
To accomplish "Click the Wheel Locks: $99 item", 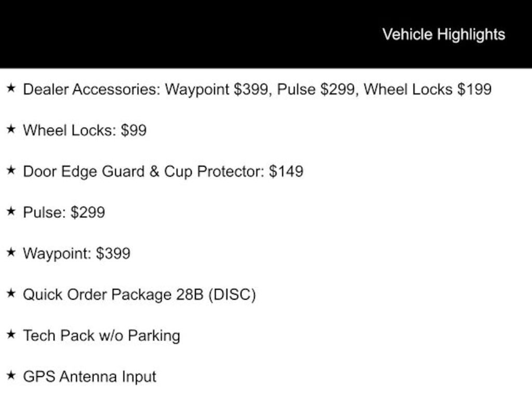I will tap(85, 130).
